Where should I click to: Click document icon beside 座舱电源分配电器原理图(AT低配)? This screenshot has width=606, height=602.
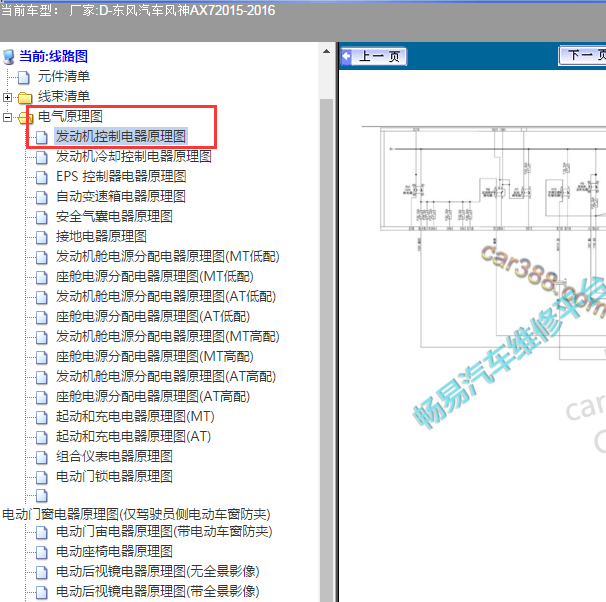coord(42,317)
